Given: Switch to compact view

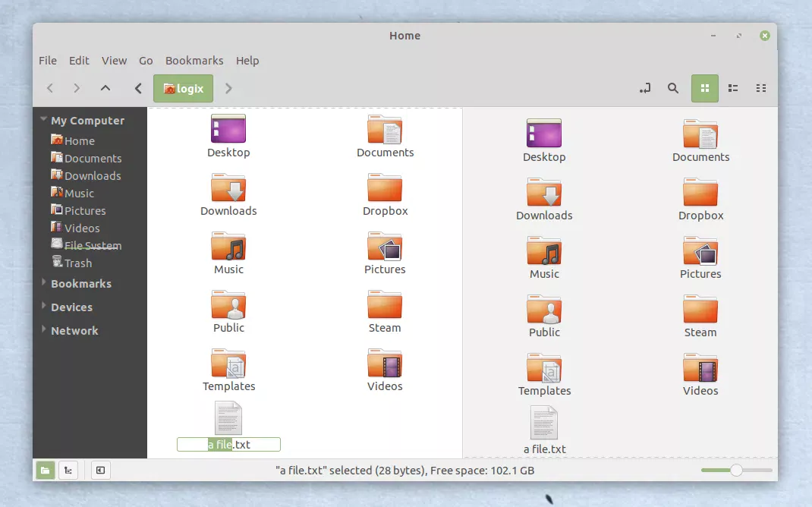Looking at the screenshot, I should pyautogui.click(x=761, y=88).
